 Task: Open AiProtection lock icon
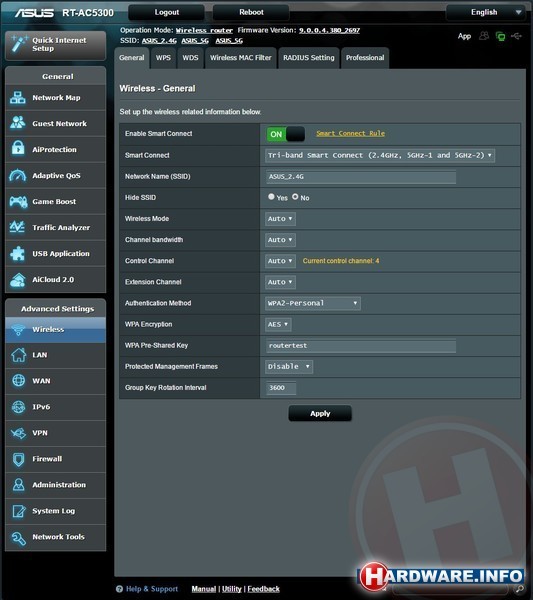point(18,148)
